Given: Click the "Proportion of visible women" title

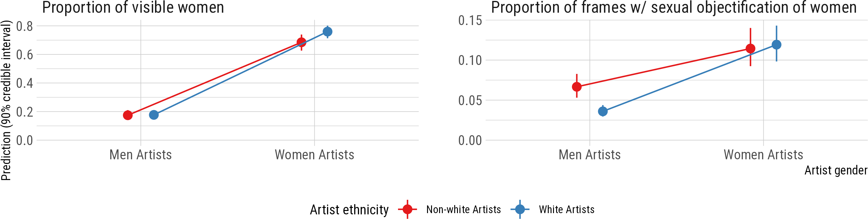Looking at the screenshot, I should pyautogui.click(x=133, y=7).
